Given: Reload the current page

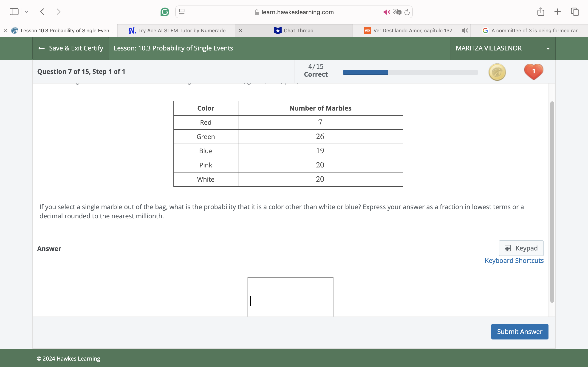Looking at the screenshot, I should [407, 12].
